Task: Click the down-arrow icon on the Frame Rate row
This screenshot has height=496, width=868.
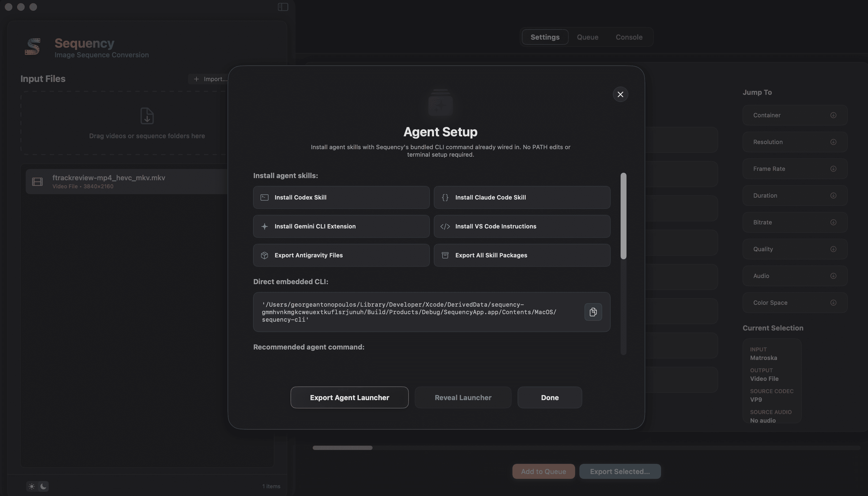Action: [x=833, y=169]
